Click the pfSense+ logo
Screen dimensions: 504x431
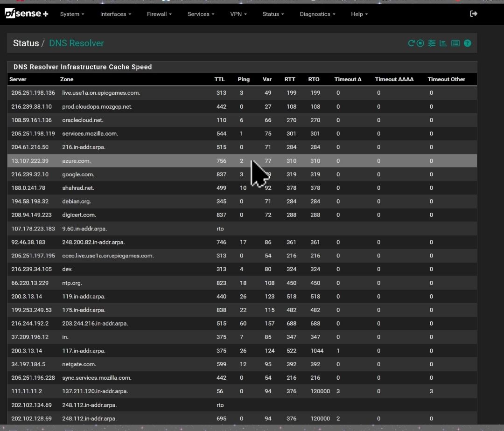pos(26,14)
